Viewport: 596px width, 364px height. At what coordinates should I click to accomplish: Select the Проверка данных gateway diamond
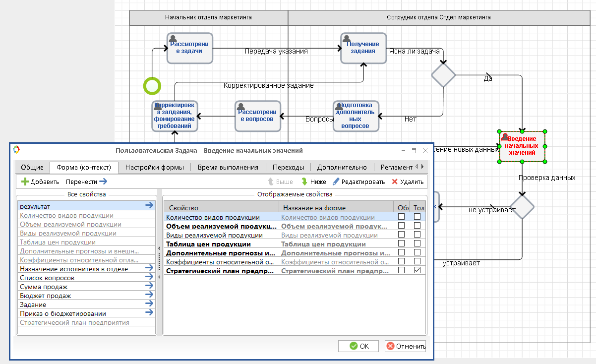(522, 206)
